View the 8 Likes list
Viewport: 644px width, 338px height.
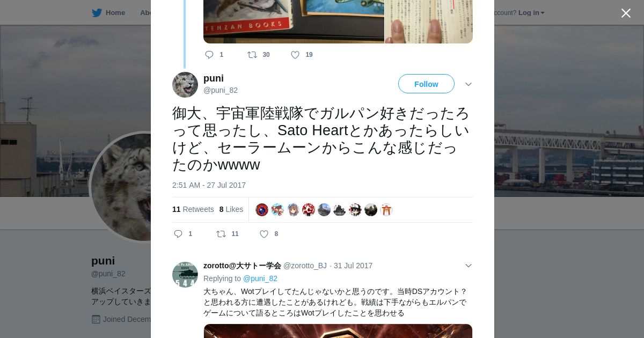tap(231, 209)
